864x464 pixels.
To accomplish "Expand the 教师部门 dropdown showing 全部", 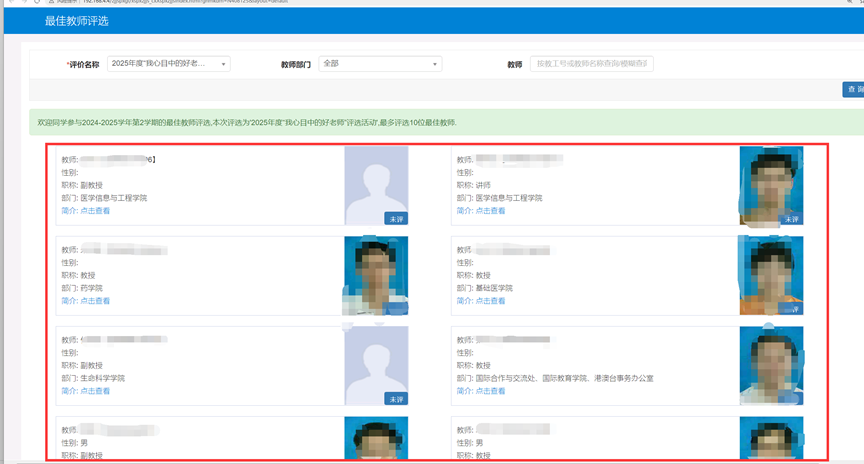I will point(380,64).
